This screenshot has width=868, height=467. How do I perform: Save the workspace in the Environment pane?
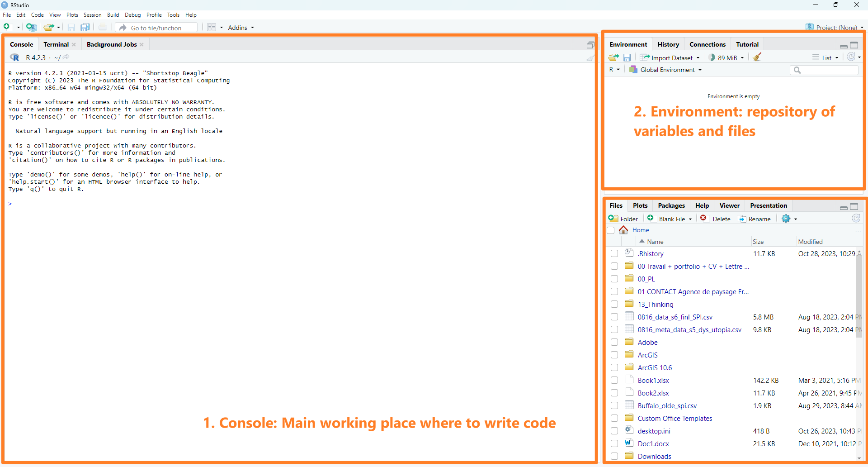pyautogui.click(x=627, y=57)
